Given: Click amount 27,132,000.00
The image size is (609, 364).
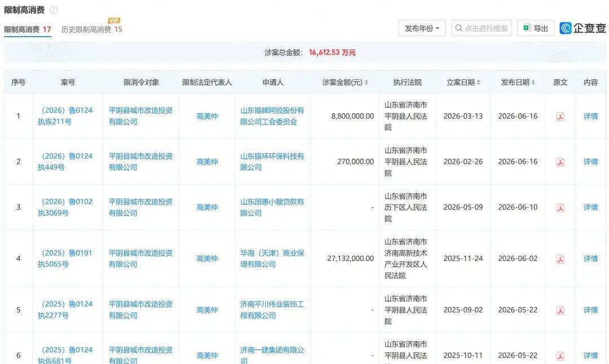Looking at the screenshot, I should click(x=350, y=259).
